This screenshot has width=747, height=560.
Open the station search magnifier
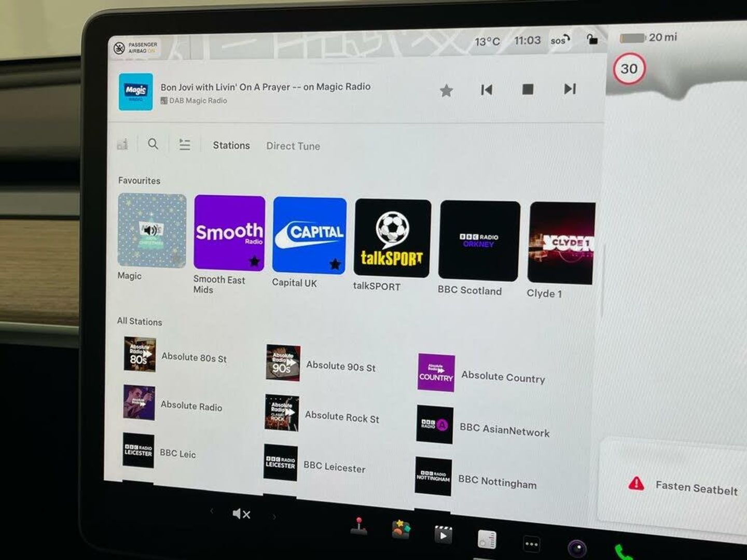point(153,144)
